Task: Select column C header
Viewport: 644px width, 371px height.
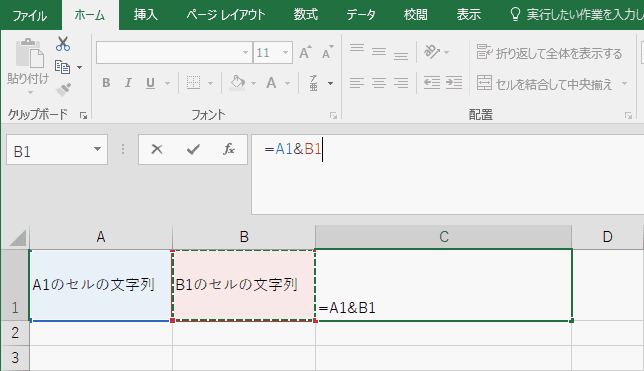Action: pos(444,237)
